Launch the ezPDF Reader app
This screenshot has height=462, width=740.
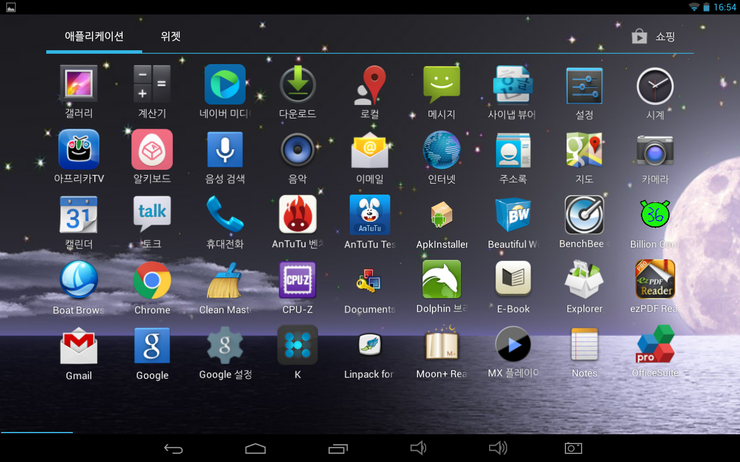tap(655, 279)
